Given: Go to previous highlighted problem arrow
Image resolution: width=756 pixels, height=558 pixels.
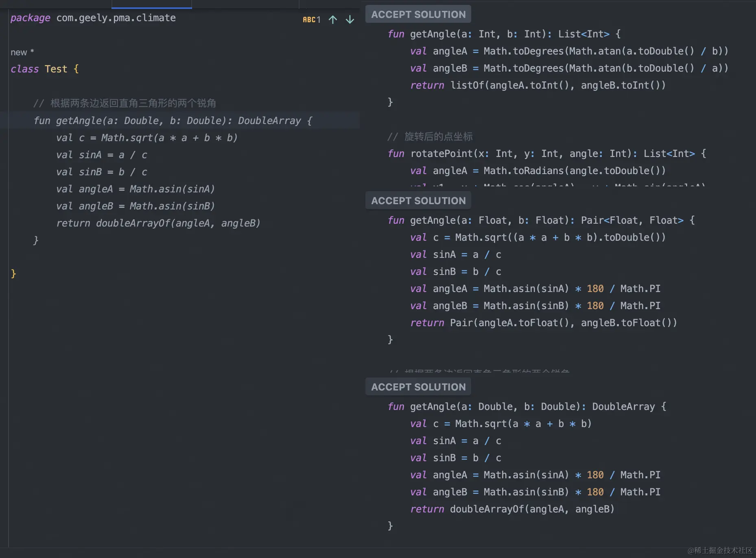Looking at the screenshot, I should 333,20.
